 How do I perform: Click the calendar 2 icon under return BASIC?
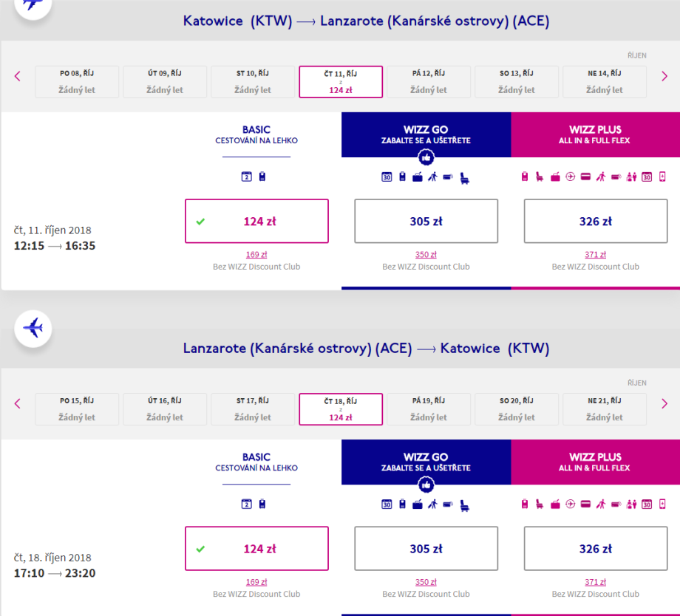247,504
